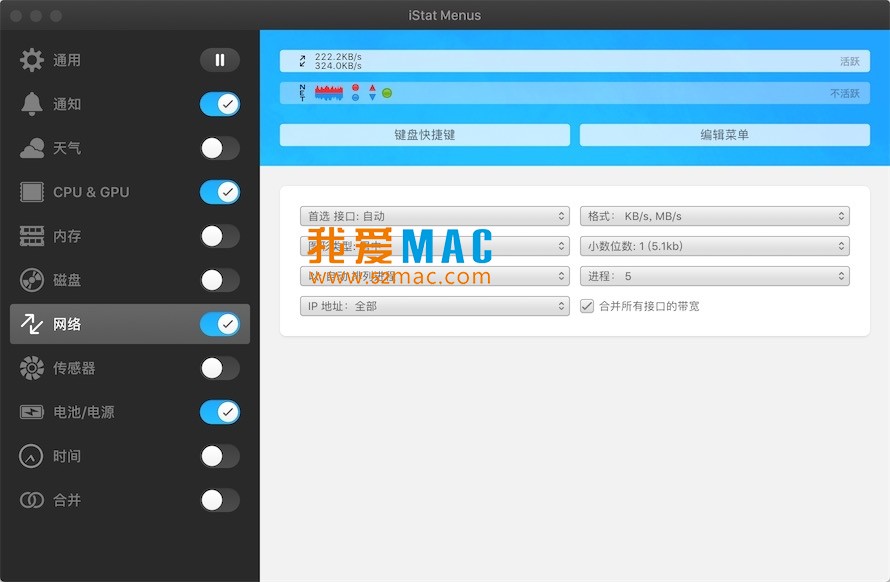Click the battery/power icon
The image size is (890, 582).
(32, 412)
